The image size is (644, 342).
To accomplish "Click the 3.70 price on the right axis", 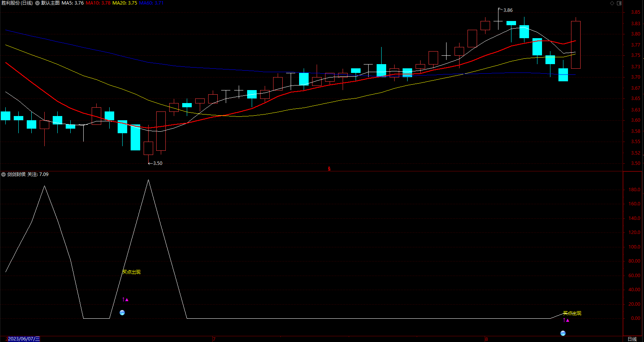I will click(x=636, y=77).
